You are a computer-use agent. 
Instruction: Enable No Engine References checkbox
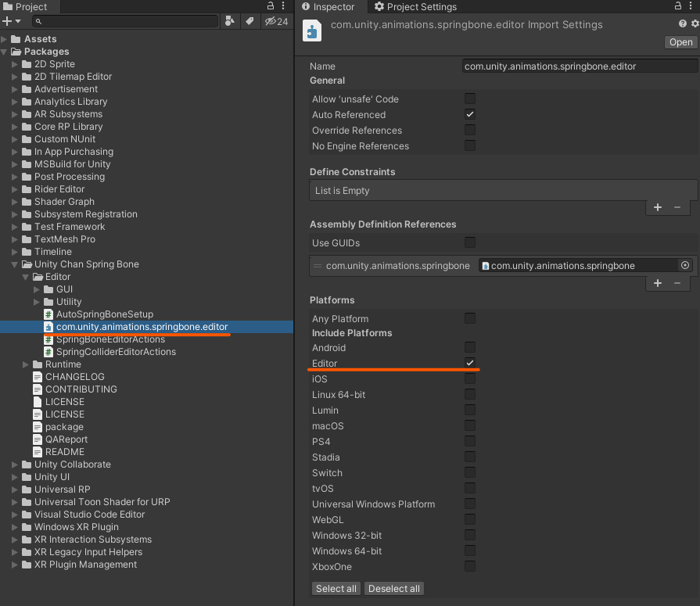(x=469, y=145)
